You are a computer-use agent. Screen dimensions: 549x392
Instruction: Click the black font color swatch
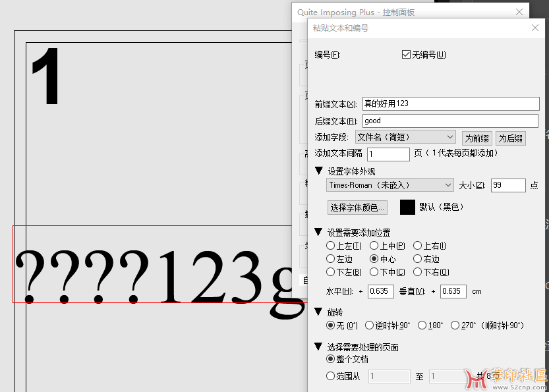pos(407,207)
